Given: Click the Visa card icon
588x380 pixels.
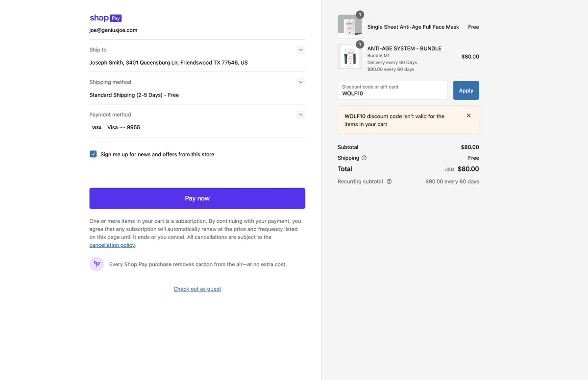Looking at the screenshot, I should (x=97, y=128).
